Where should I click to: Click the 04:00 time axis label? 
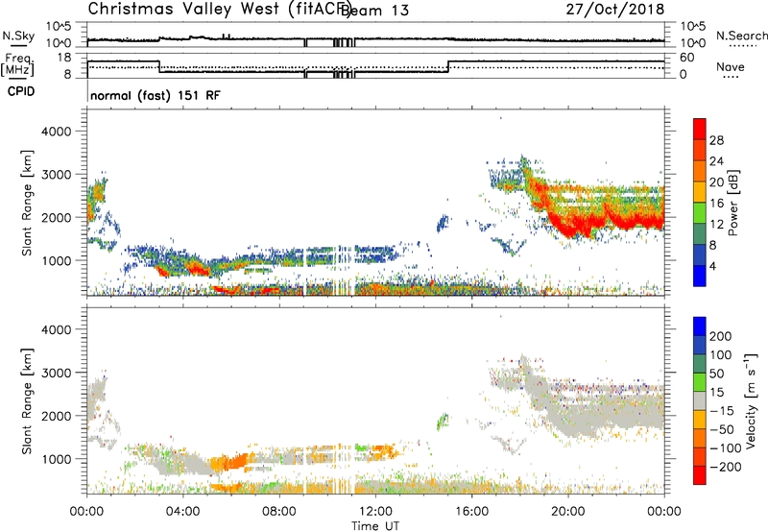[x=183, y=512]
